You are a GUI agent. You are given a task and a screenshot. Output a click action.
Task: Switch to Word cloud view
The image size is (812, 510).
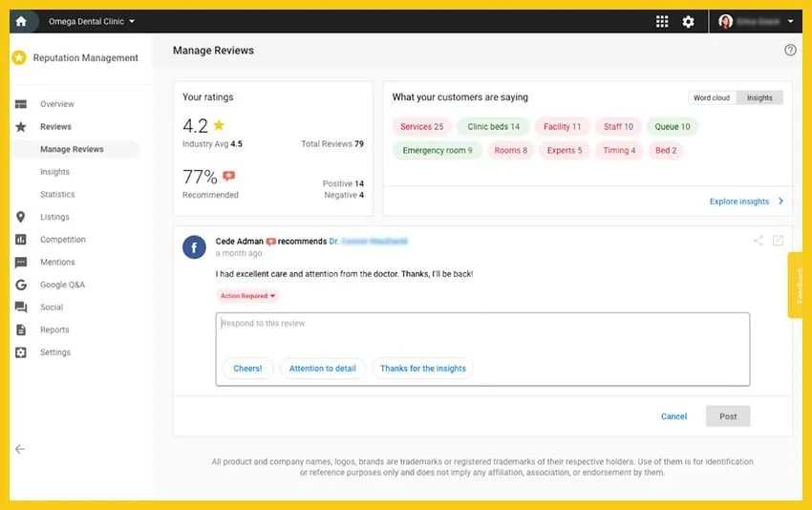coord(712,97)
